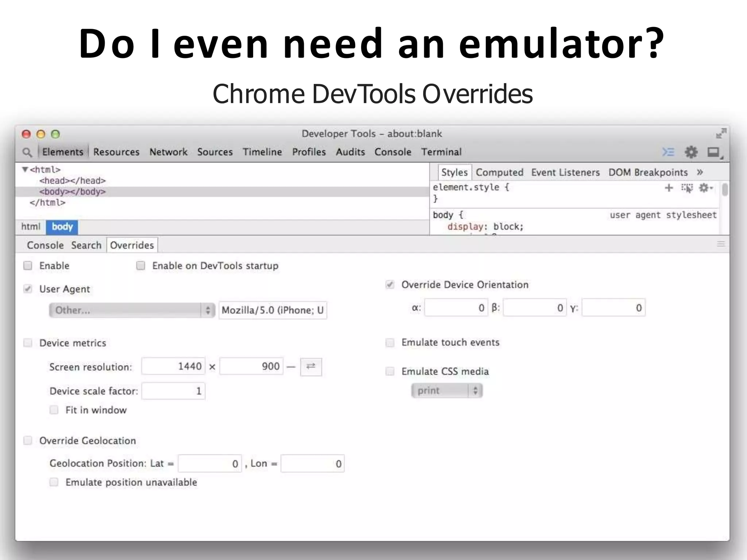This screenshot has height=560, width=747.
Task: Click body breadcrumb item
Action: coord(62,227)
